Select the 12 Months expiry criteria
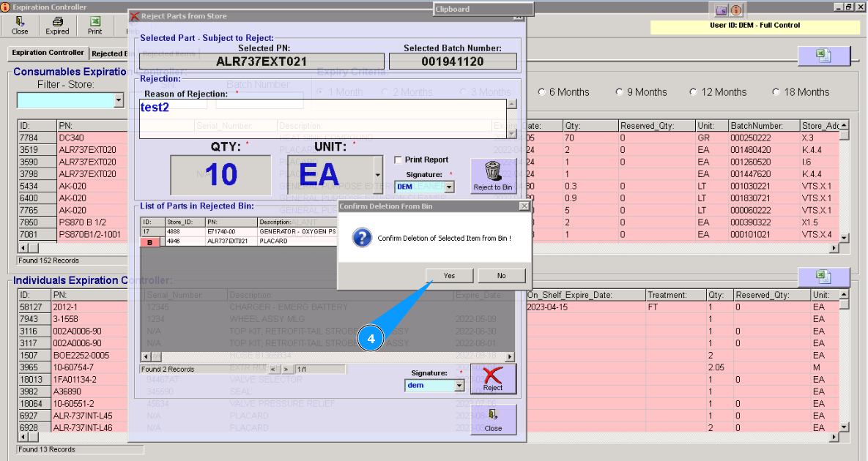Screen dimensions: 868x461 click(x=693, y=91)
